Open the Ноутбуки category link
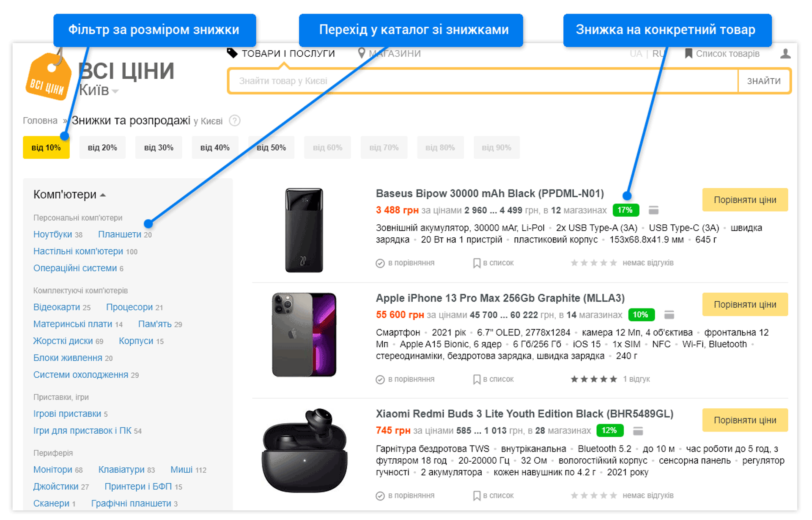Image resolution: width=812 pixels, height=520 pixels. point(53,234)
